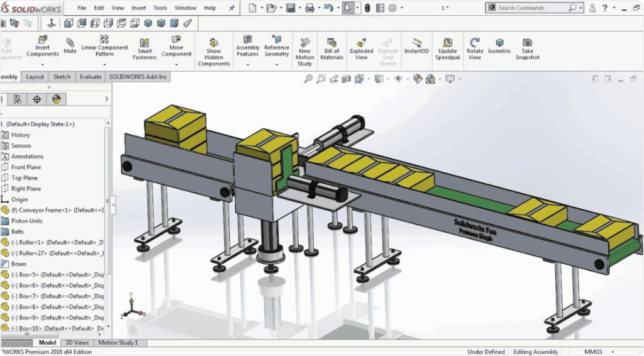This screenshot has width=644, height=356.
Task: Start a New Motion Study
Action: point(304,42)
